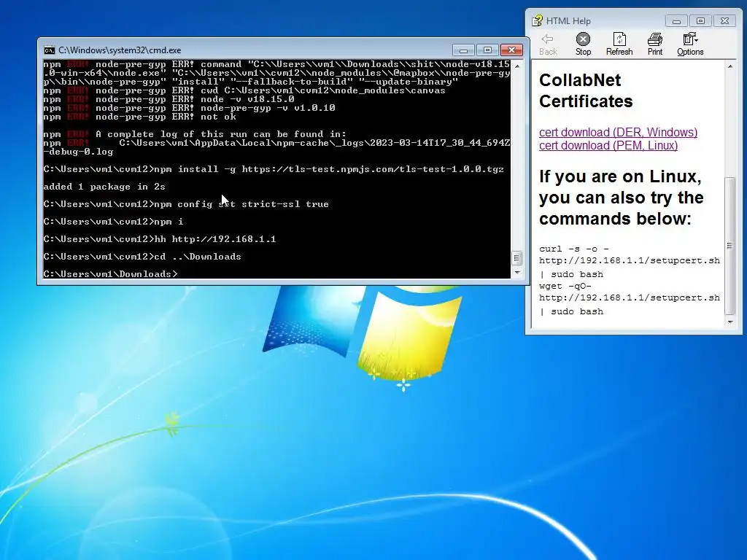Click the 'npm i' command line
This screenshot has height=560, width=747.
[x=113, y=222]
